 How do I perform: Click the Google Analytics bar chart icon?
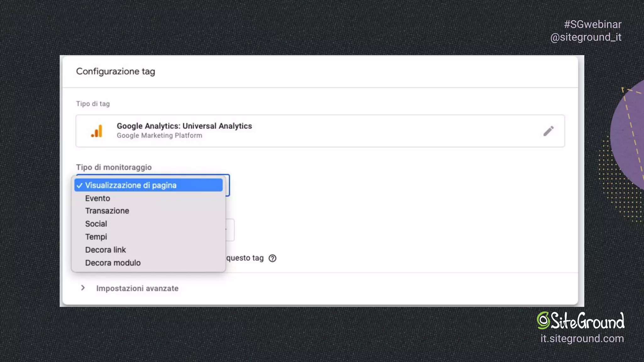click(x=97, y=131)
